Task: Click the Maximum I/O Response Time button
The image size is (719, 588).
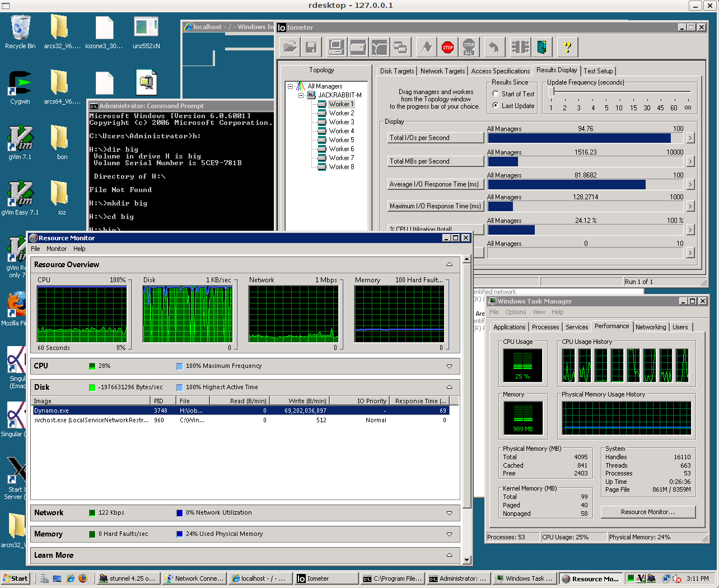Action: pyautogui.click(x=436, y=206)
